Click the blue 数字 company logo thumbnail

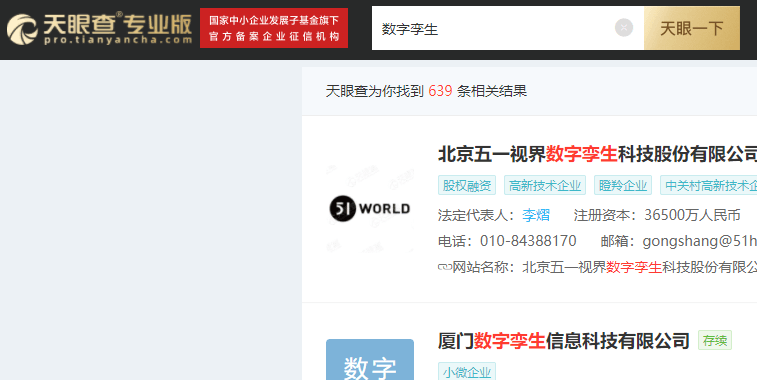coord(370,360)
